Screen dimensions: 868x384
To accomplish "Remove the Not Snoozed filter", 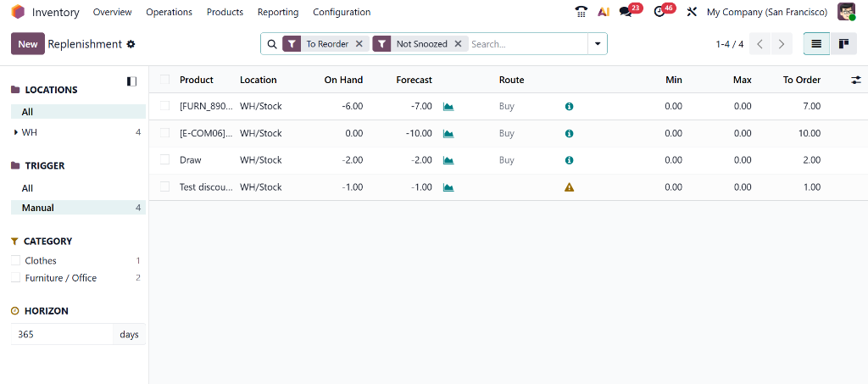I will (458, 44).
